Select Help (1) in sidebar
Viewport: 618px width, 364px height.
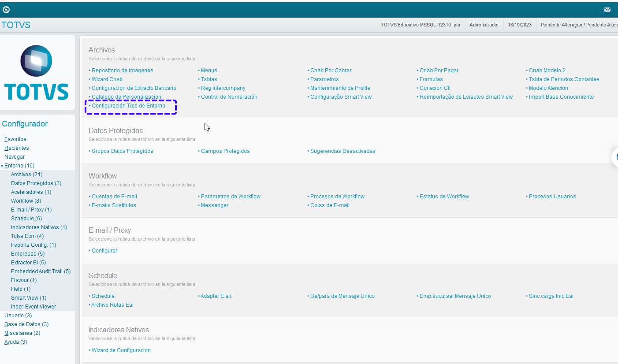(21, 289)
